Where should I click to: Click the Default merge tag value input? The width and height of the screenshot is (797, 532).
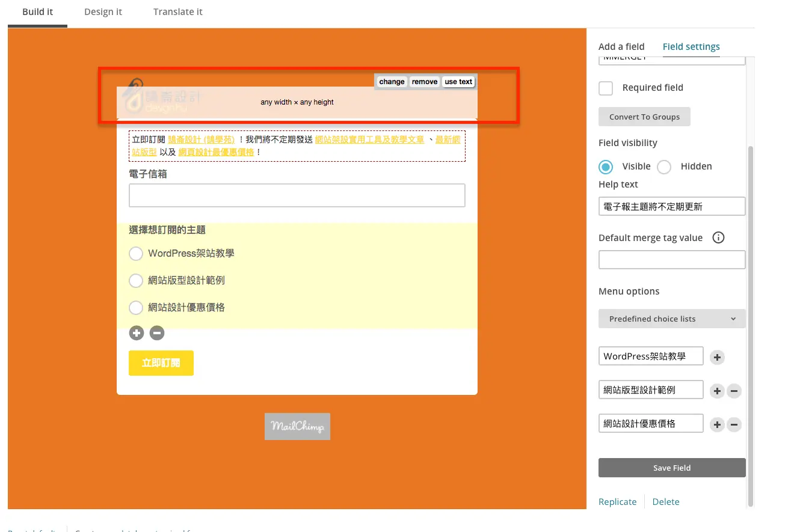pyautogui.click(x=672, y=260)
